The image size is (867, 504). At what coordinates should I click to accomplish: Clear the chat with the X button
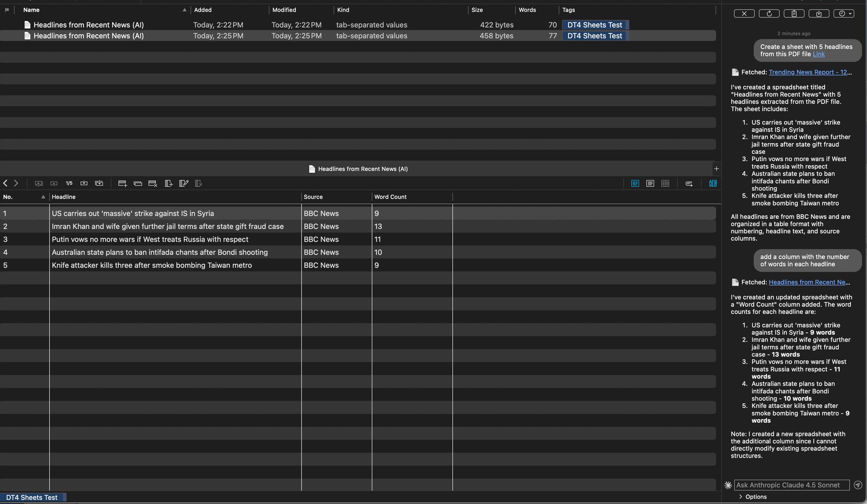[x=744, y=14]
